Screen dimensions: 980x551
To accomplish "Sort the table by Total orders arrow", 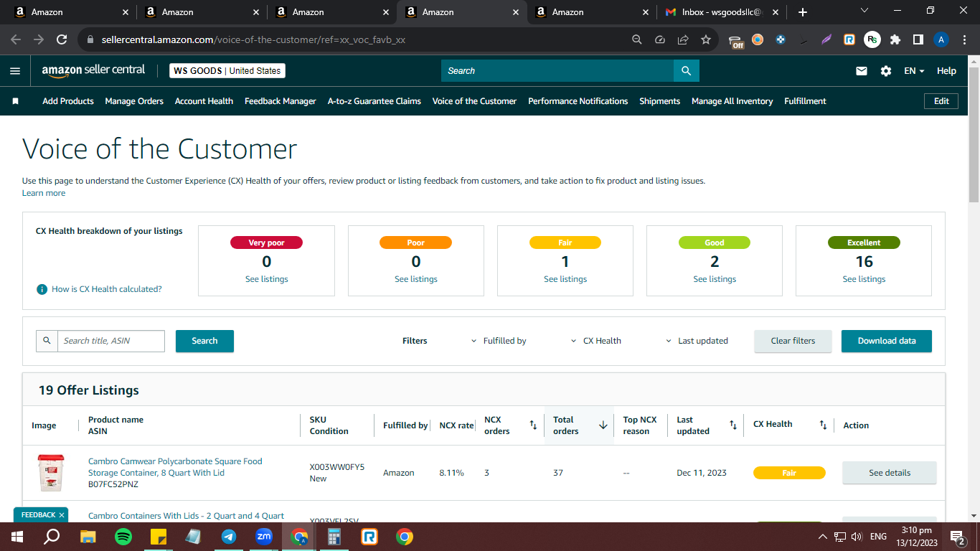I will (603, 425).
